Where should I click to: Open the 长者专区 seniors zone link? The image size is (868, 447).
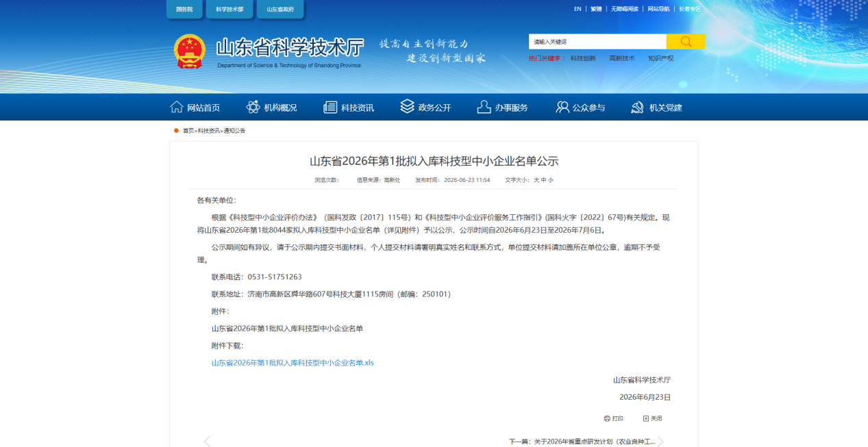[x=690, y=9]
